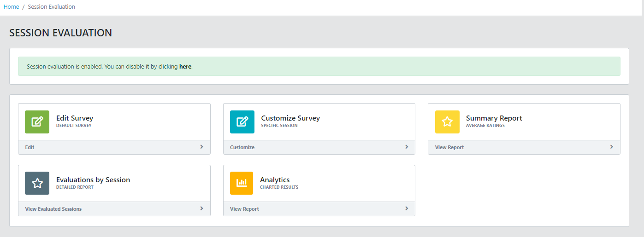644x237 pixels.
Task: Click the chevron arrow in the Edit row
Action: (201, 147)
